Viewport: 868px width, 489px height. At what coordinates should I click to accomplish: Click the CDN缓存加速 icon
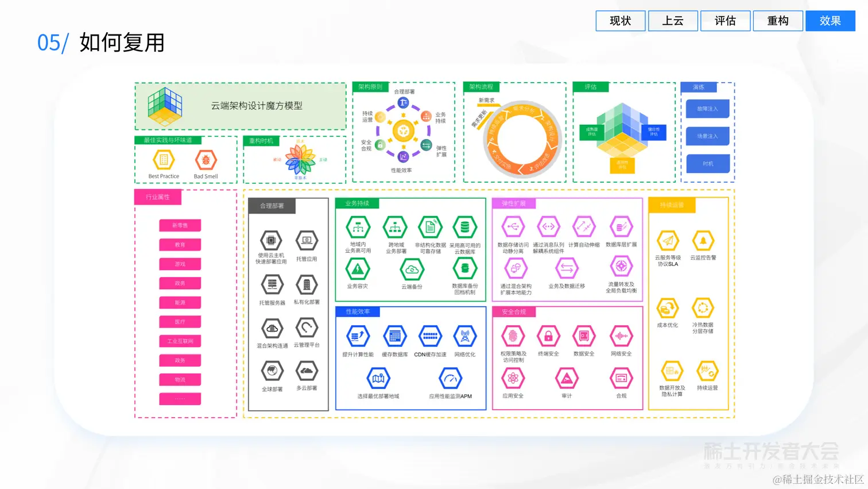click(430, 336)
